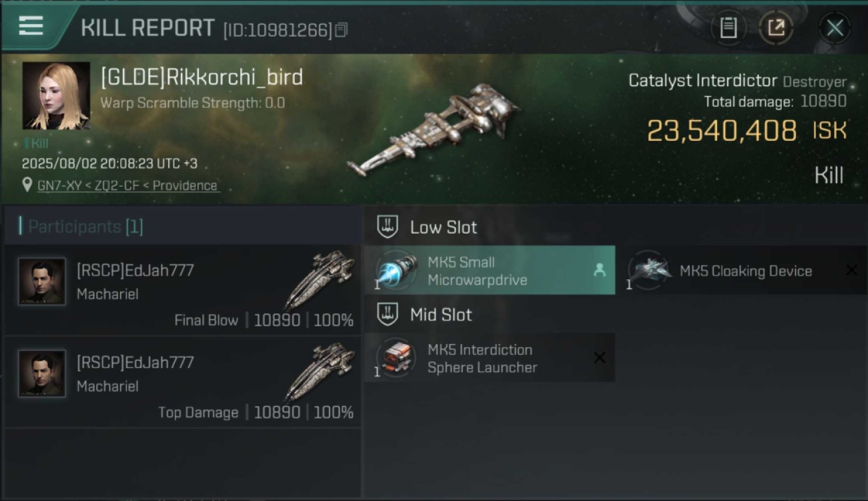Click the Mid Slot shield icon

coord(387,315)
